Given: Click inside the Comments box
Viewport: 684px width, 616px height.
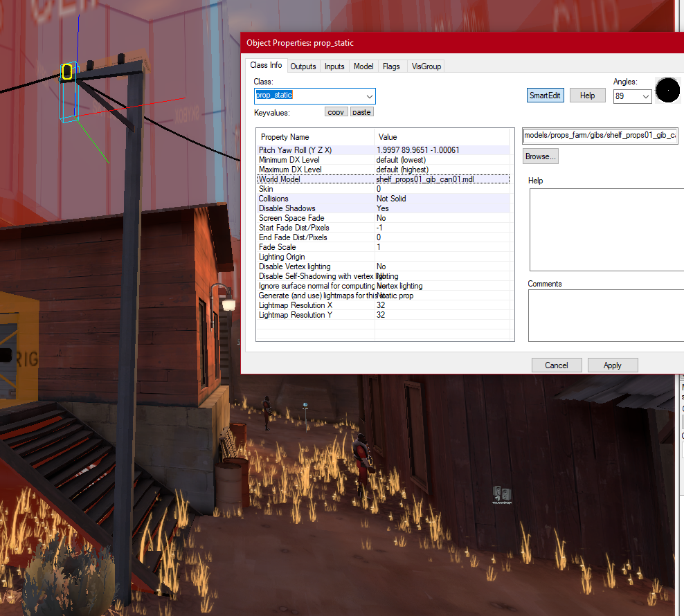Looking at the screenshot, I should 606,316.
